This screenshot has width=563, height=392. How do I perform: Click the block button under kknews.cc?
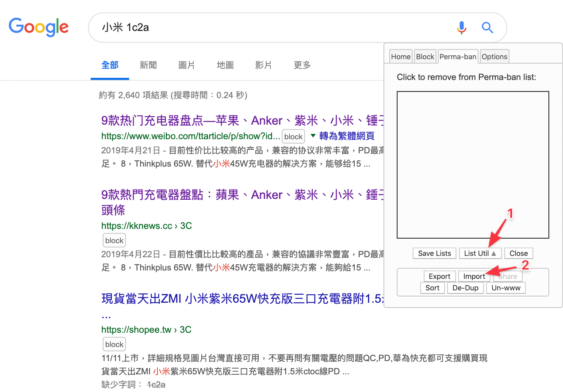(115, 240)
